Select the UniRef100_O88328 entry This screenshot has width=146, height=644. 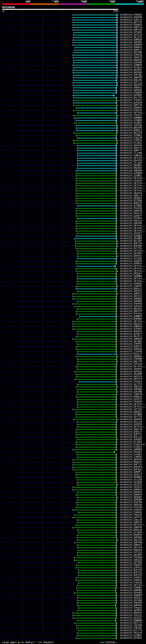pyautogui.click(x=131, y=560)
